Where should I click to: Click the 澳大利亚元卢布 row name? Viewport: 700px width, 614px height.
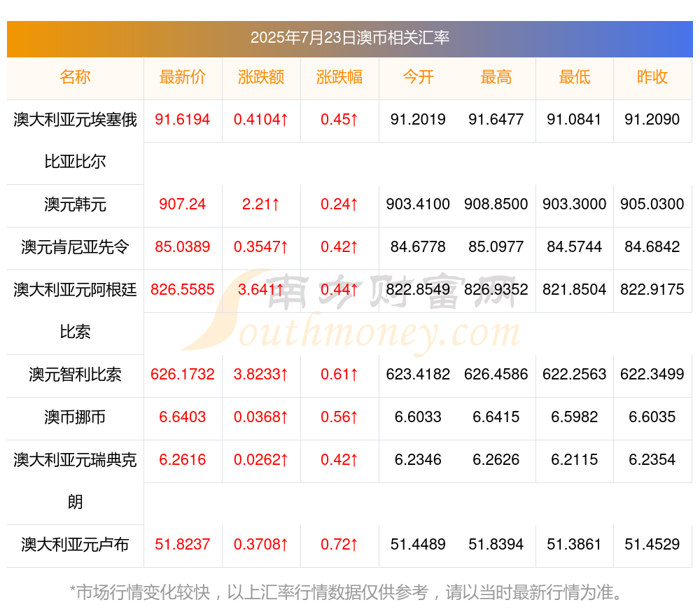click(75, 545)
